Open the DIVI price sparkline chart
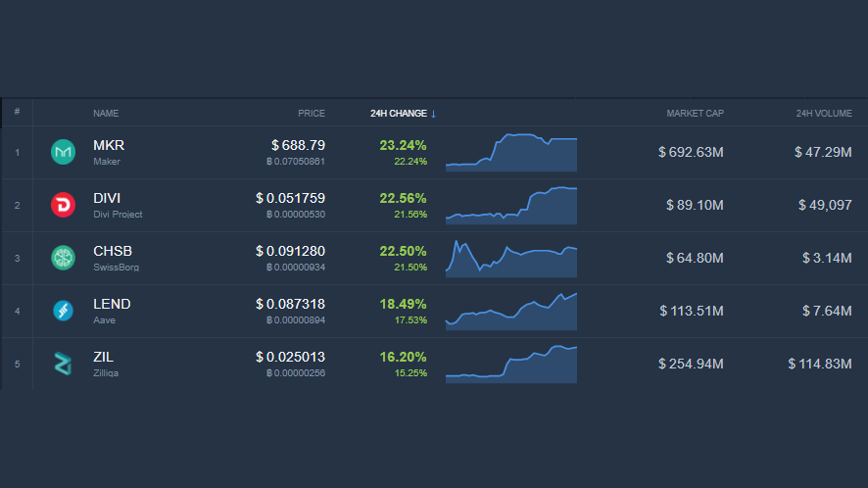Screen dimensions: 868x488 tap(511, 205)
